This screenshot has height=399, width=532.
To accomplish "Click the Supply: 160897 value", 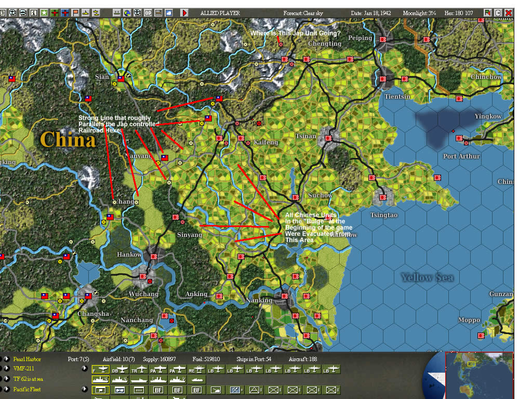I will 159,359.
